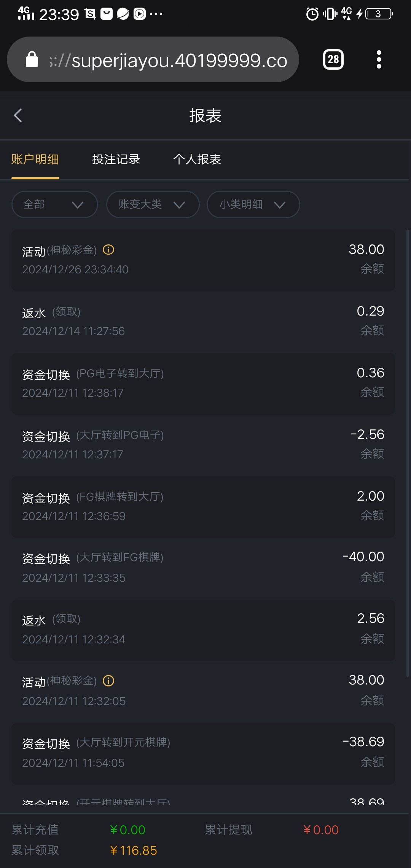Tap the battery indicator in status bar
Image resolution: width=411 pixels, height=868 pixels.
click(379, 14)
